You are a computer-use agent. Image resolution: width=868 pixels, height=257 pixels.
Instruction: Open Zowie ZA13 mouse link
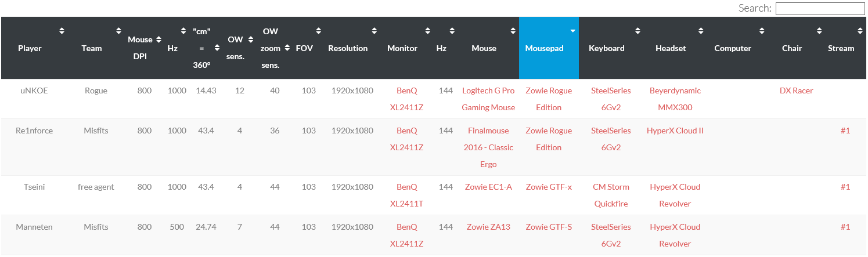[488, 227]
